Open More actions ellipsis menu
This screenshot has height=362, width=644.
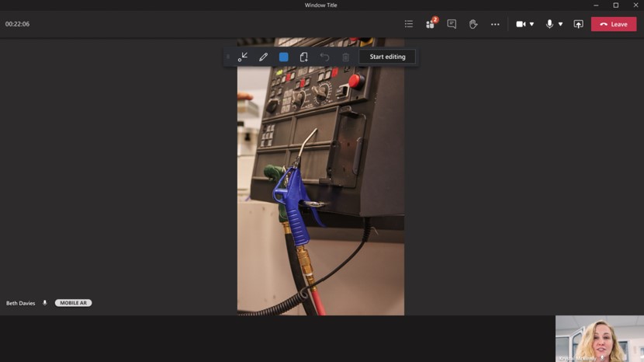495,24
